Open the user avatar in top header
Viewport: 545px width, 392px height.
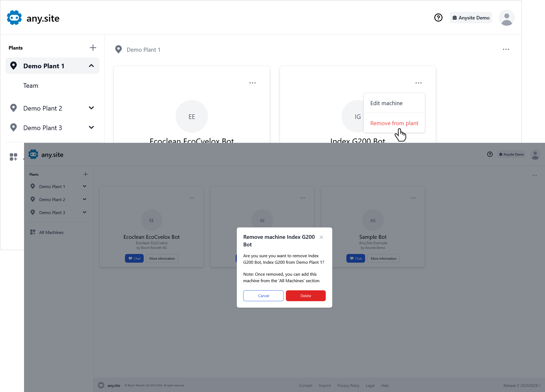point(507,18)
